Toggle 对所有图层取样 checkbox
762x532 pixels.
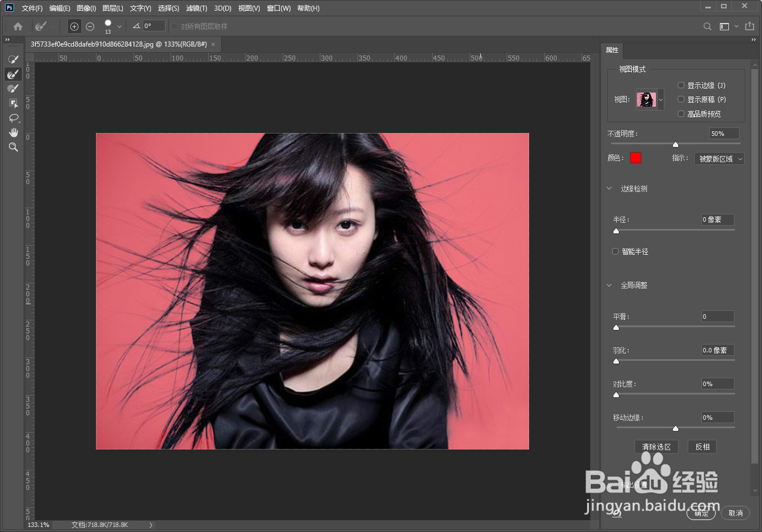pos(175,26)
